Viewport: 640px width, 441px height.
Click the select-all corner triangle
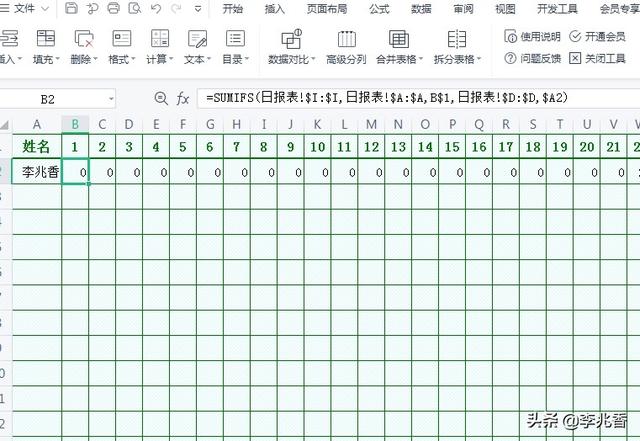5,125
